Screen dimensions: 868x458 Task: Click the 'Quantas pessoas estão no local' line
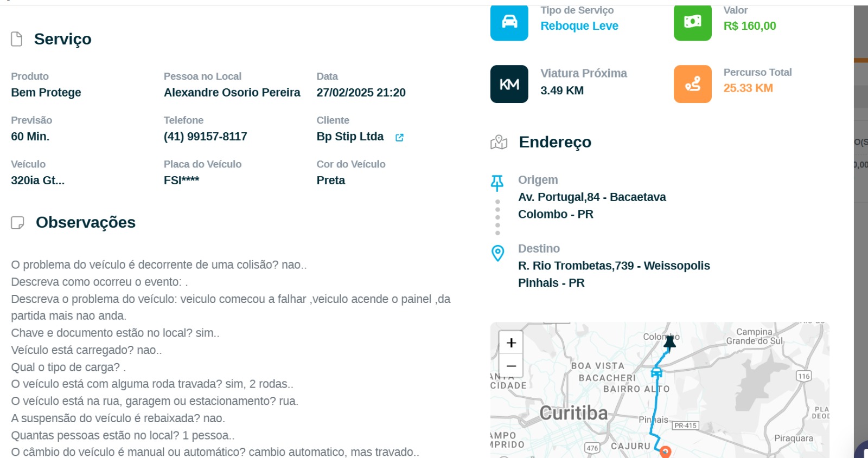pyautogui.click(x=123, y=435)
